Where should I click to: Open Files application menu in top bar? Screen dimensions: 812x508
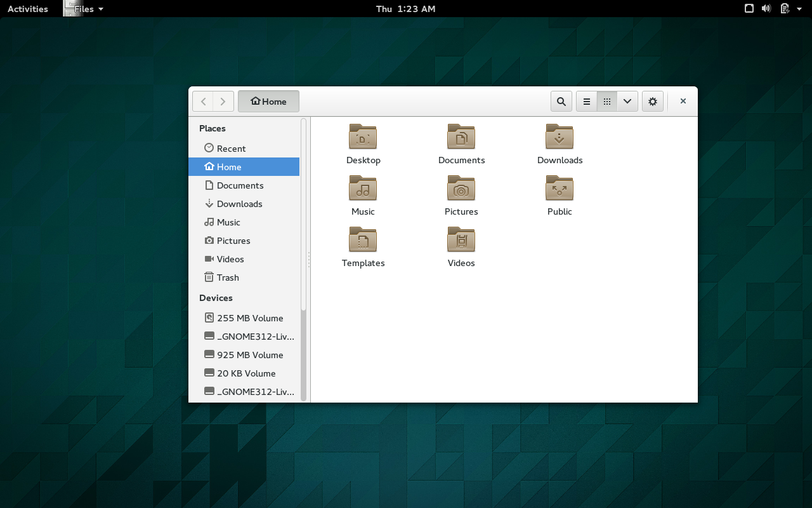(84, 9)
